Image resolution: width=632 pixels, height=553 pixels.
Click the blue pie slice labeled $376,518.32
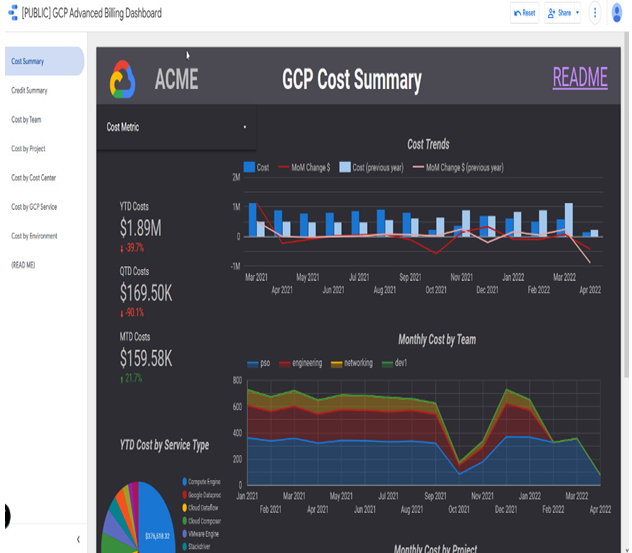point(155,520)
